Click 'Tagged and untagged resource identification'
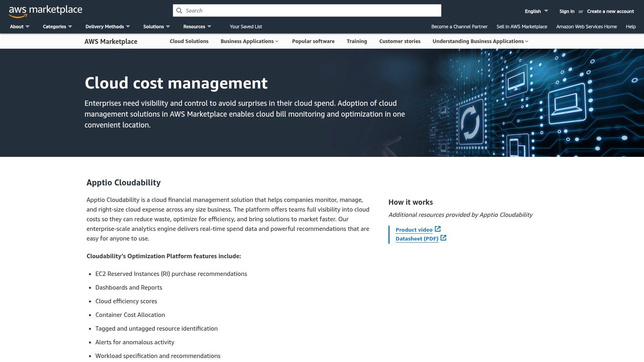The image size is (644, 362). coord(157,329)
